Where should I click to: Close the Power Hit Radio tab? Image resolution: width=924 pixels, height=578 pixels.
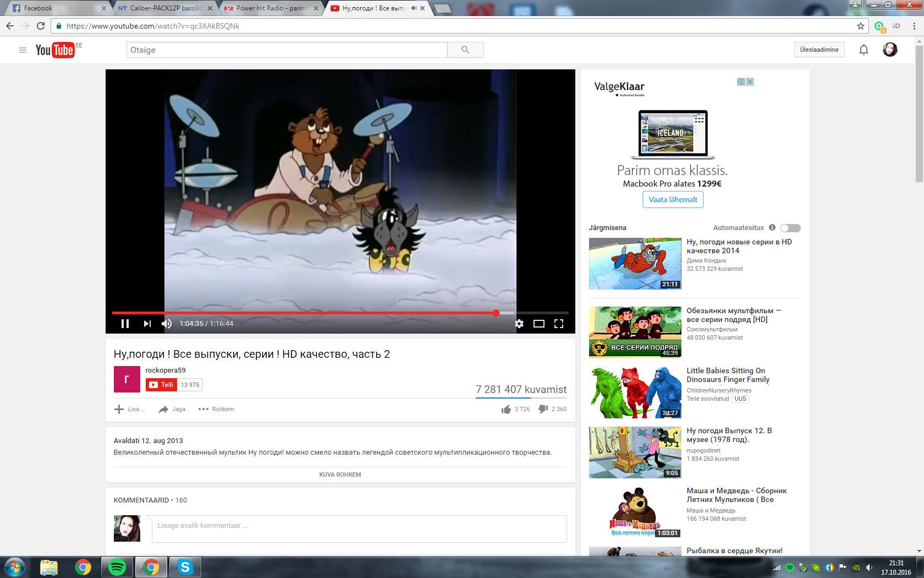click(316, 8)
